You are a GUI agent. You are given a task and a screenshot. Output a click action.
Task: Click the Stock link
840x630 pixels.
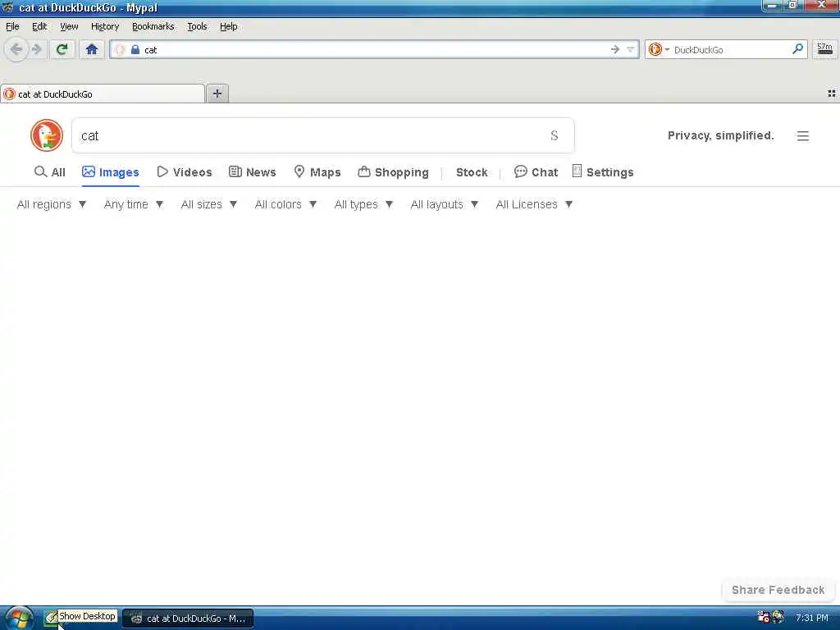[472, 172]
